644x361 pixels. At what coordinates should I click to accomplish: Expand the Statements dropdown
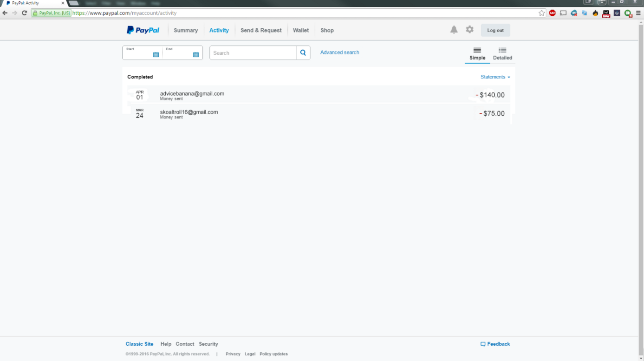(495, 77)
